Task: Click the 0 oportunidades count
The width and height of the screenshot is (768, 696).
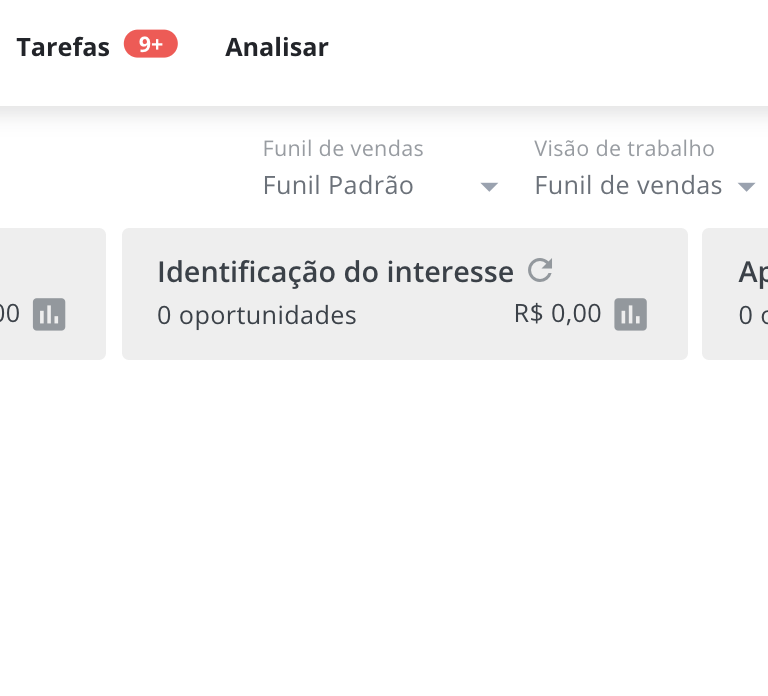Action: coord(257,315)
